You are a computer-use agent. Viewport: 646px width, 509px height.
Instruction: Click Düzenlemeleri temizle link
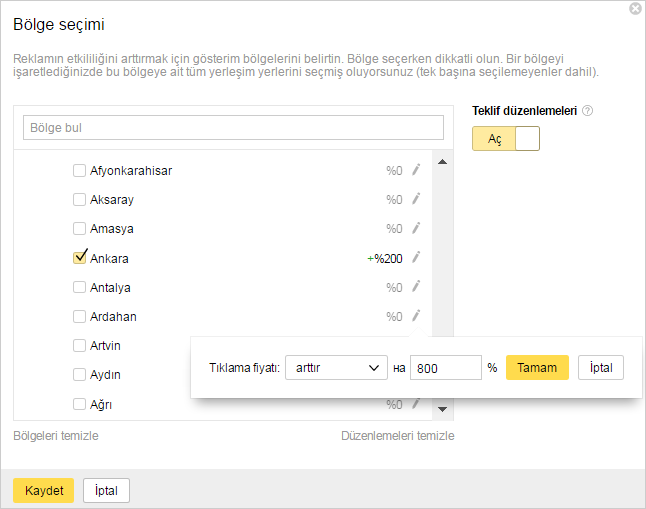[398, 436]
